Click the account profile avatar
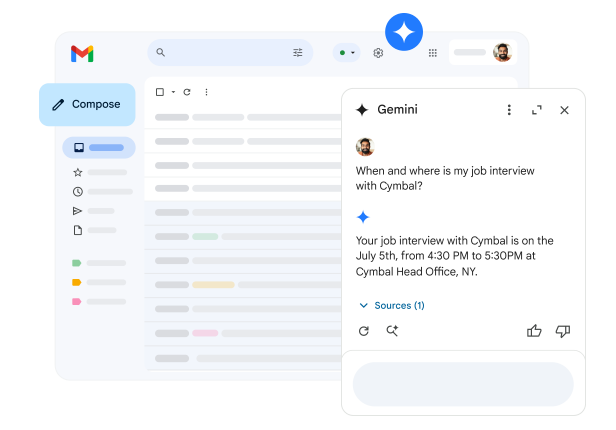This screenshot has width=616, height=430. (x=502, y=52)
